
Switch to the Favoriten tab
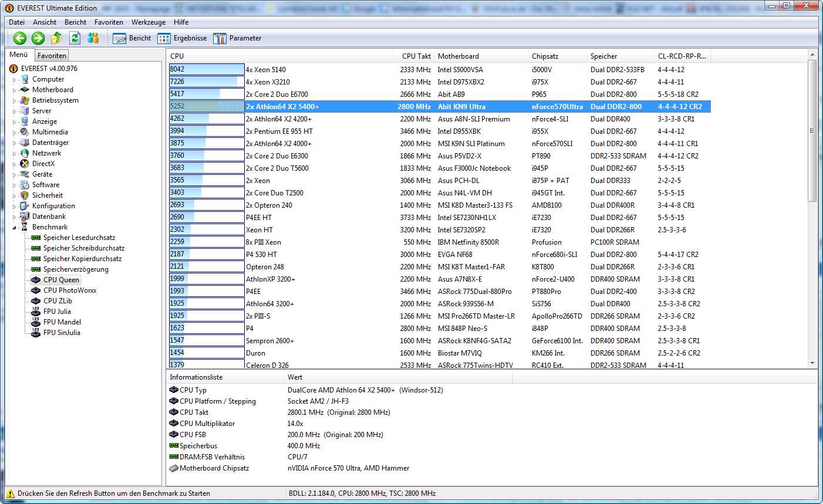tap(52, 56)
